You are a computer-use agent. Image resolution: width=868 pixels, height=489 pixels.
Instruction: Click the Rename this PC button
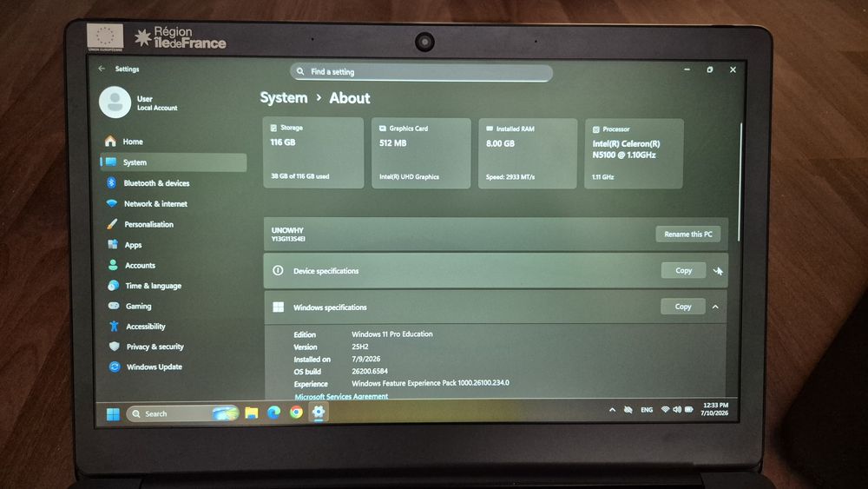coord(688,235)
